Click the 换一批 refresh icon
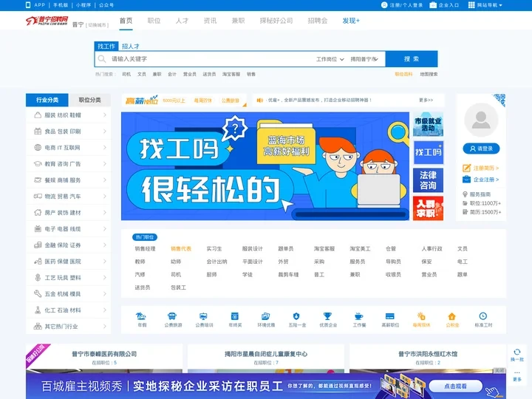This screenshot has height=399, width=532. click(516, 352)
